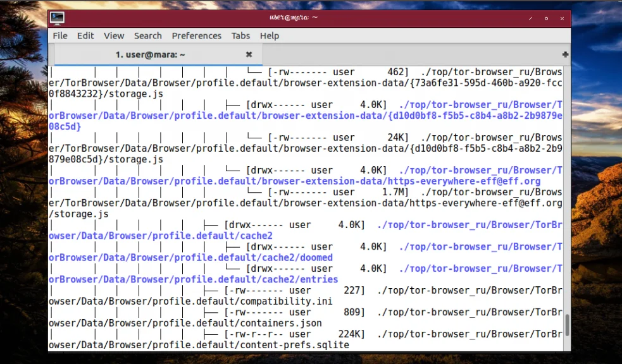Open the Help menu

(270, 35)
